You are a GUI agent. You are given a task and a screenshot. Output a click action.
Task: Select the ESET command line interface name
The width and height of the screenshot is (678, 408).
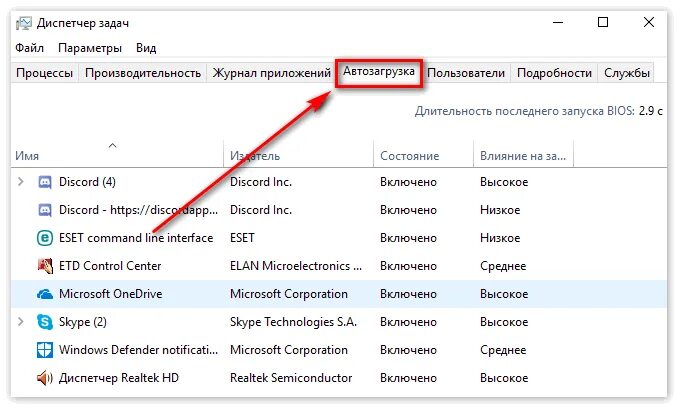136,238
